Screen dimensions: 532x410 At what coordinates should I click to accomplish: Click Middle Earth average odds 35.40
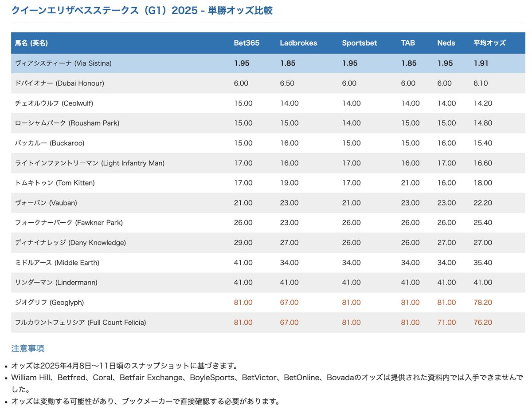point(483,263)
